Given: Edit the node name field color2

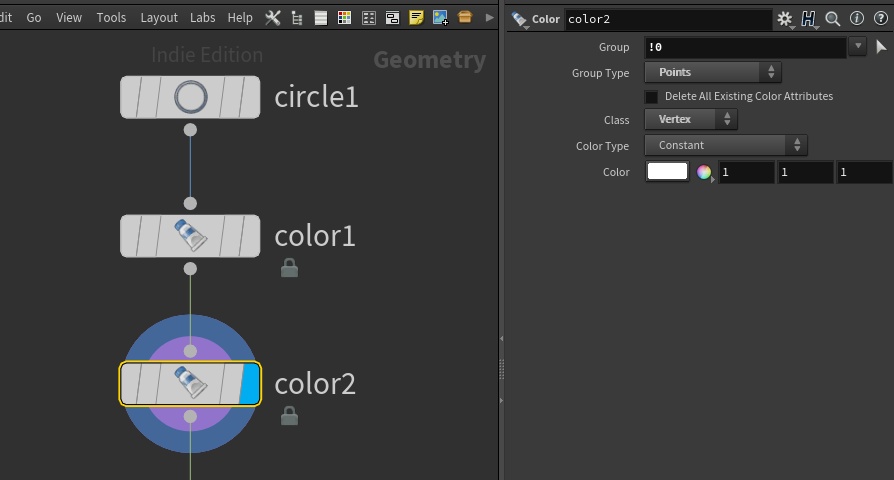Looking at the screenshot, I should (668, 19).
